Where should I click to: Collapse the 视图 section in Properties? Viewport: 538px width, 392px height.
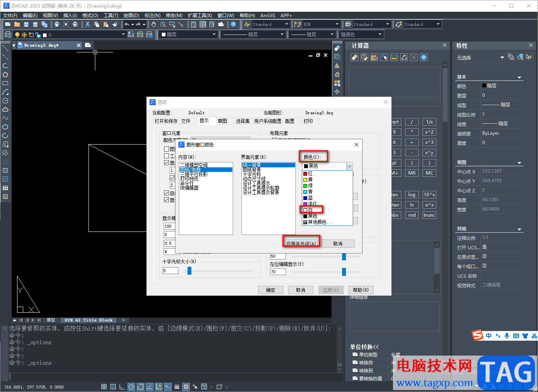click(x=519, y=163)
